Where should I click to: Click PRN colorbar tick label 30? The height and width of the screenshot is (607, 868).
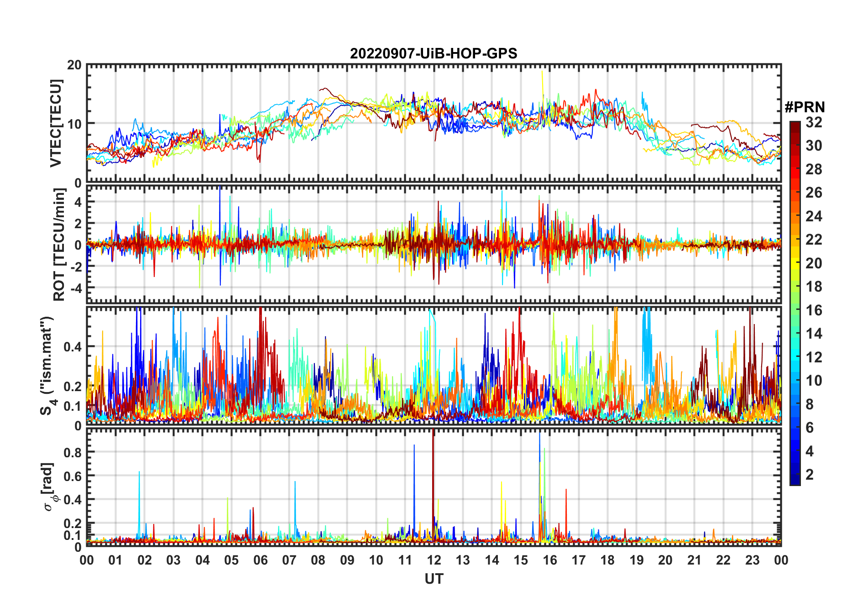click(x=814, y=146)
